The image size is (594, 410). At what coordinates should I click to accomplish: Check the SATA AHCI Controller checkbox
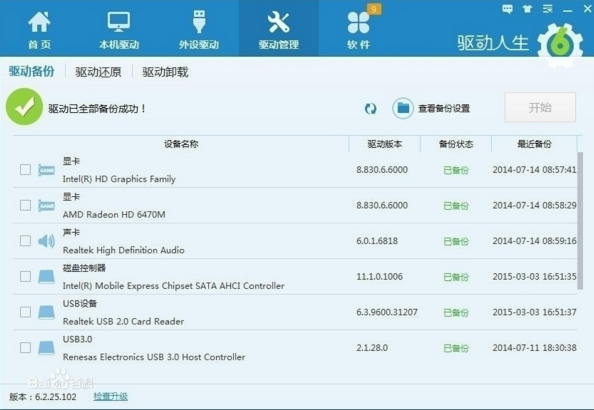[25, 276]
